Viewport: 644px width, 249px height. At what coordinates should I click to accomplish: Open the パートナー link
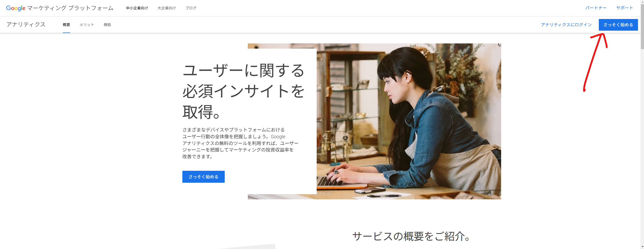pos(596,8)
